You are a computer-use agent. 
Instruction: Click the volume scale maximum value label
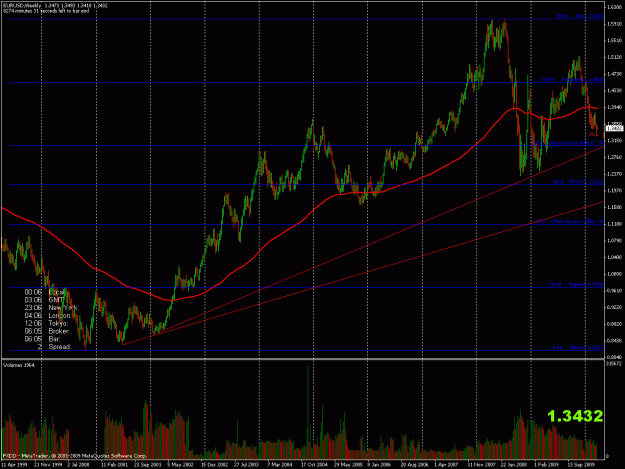point(612,364)
